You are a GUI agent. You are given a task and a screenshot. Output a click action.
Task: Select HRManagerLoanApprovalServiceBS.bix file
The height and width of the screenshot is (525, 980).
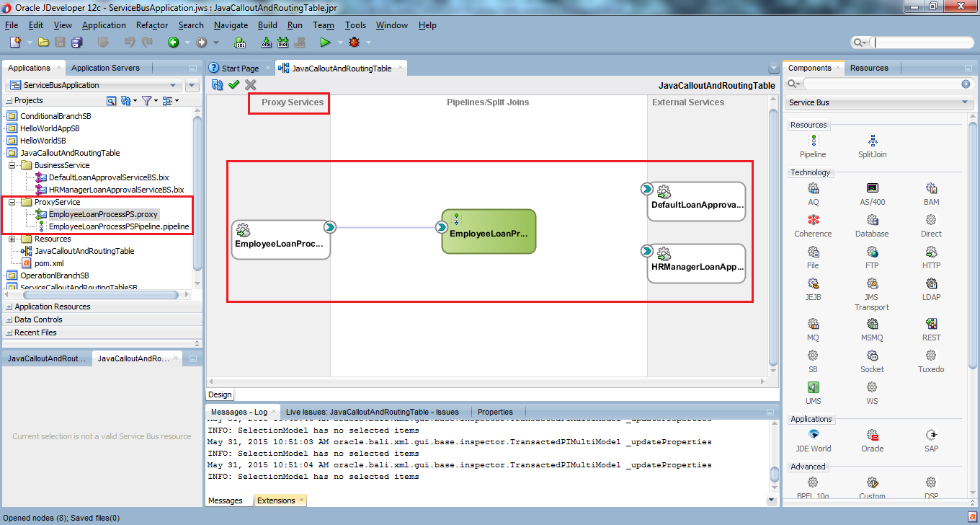[116, 190]
